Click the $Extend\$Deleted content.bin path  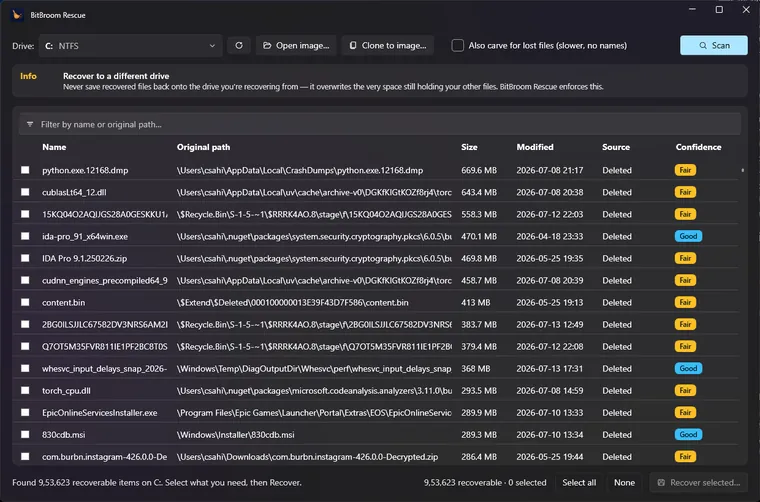pyautogui.click(x=293, y=302)
